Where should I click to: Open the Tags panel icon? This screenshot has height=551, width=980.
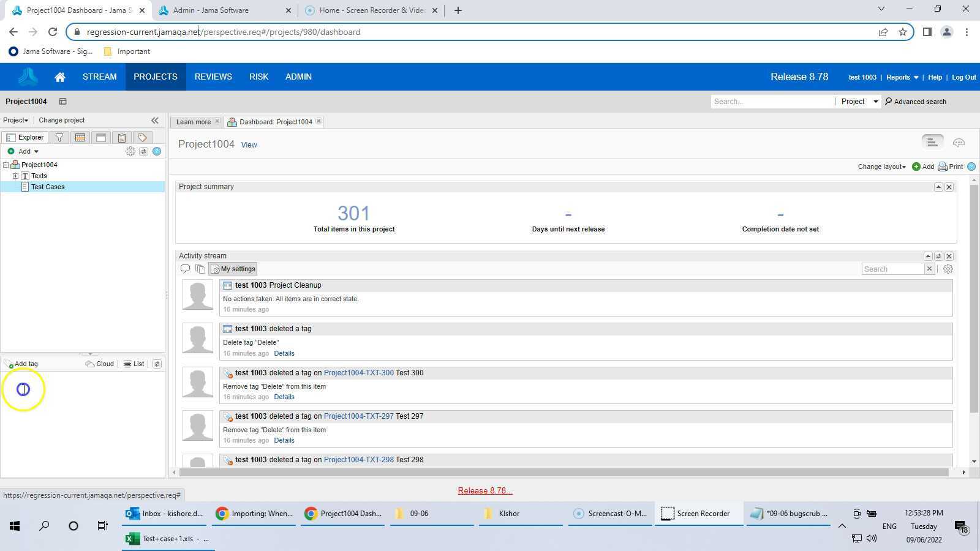click(x=141, y=137)
